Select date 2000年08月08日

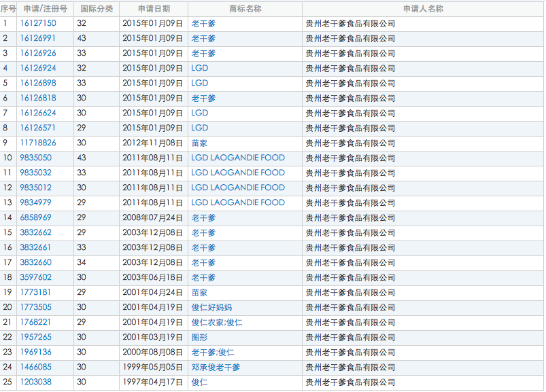point(153,353)
